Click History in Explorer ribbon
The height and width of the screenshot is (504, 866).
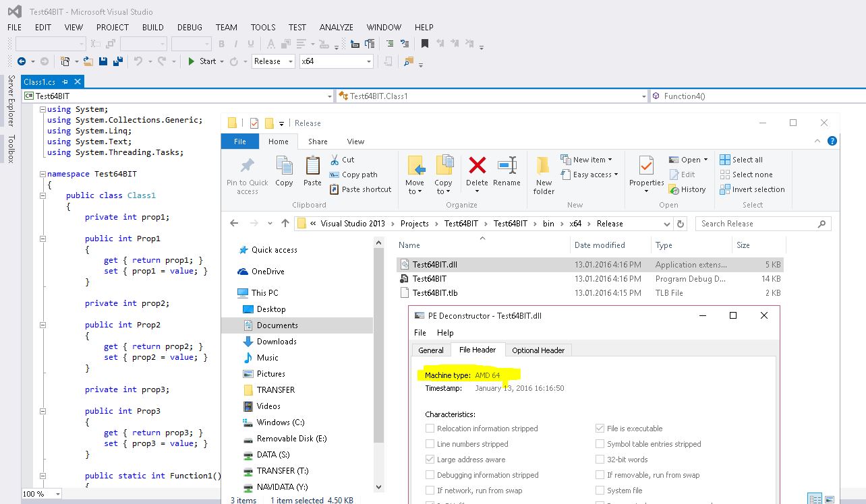687,189
